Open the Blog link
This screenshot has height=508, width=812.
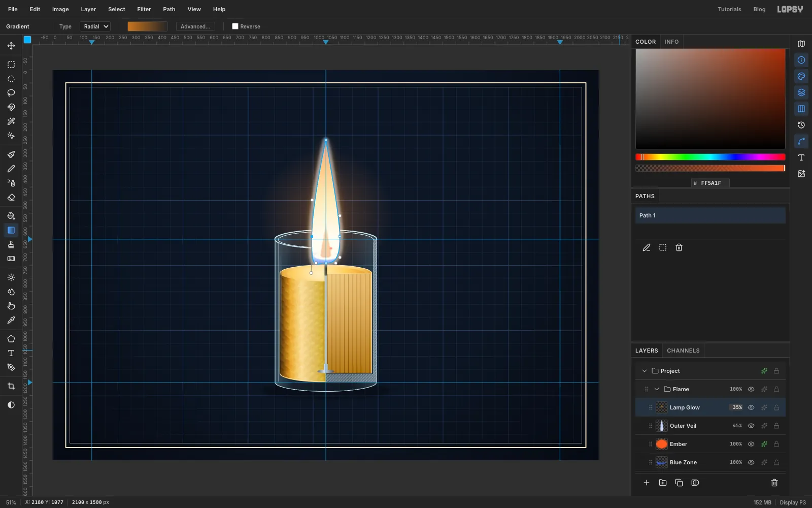click(x=759, y=9)
